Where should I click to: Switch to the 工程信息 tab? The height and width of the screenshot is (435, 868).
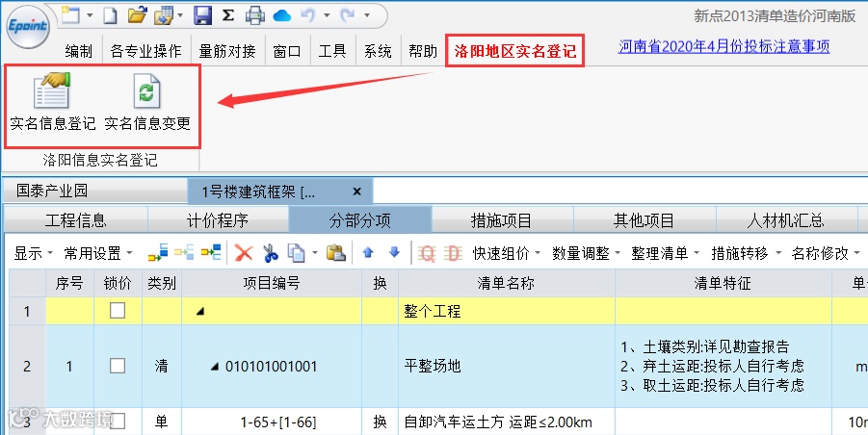pyautogui.click(x=76, y=221)
